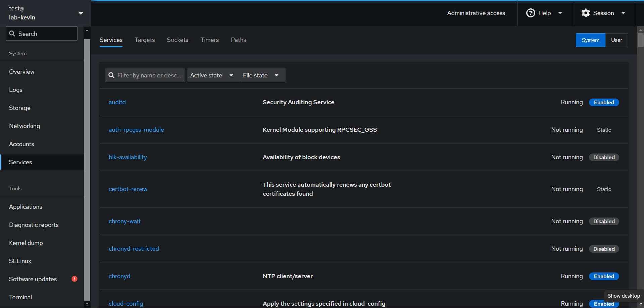Open the auditd service link
The image size is (644, 308).
coord(117,102)
